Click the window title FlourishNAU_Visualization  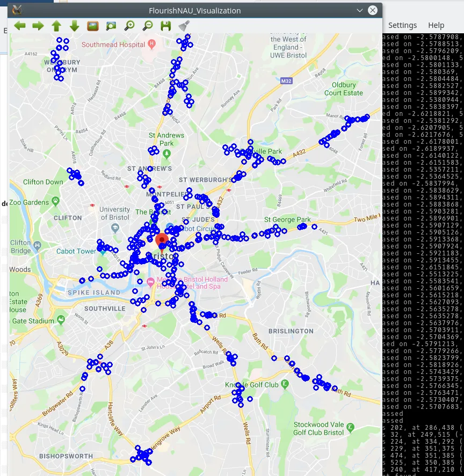(x=195, y=11)
